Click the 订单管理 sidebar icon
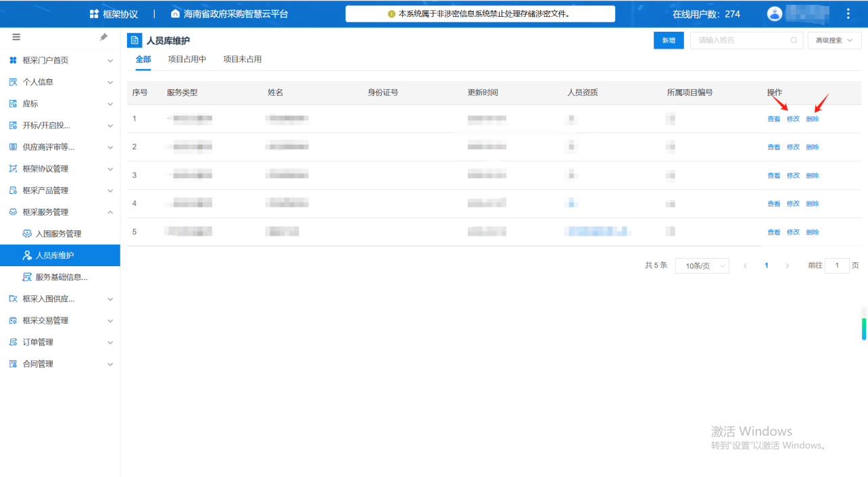Screen dimensions: 868x477 pos(13,342)
